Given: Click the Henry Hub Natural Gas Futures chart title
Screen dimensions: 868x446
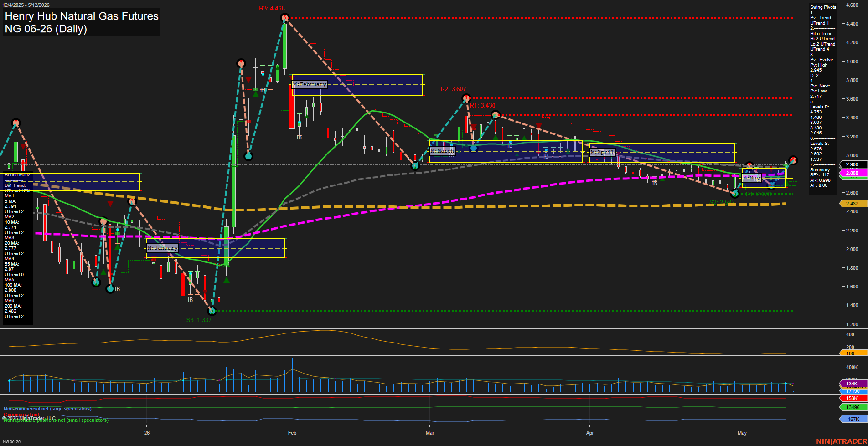Looking at the screenshot, I should [82, 16].
